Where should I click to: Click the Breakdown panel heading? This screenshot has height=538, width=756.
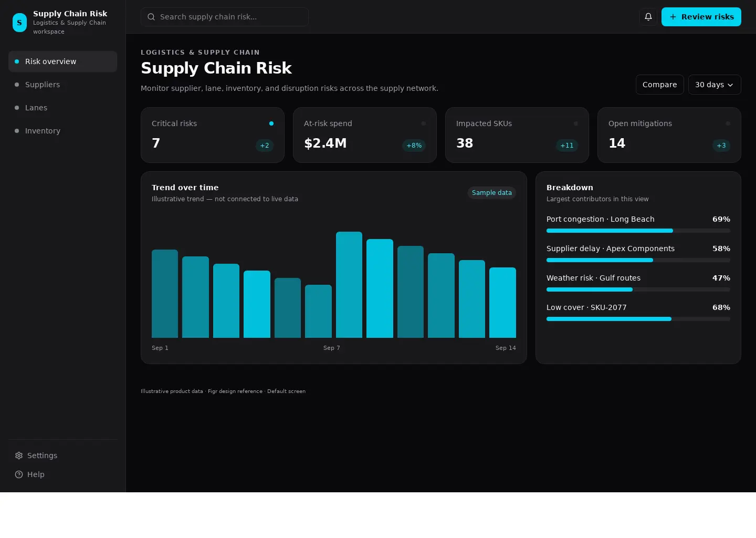point(570,188)
